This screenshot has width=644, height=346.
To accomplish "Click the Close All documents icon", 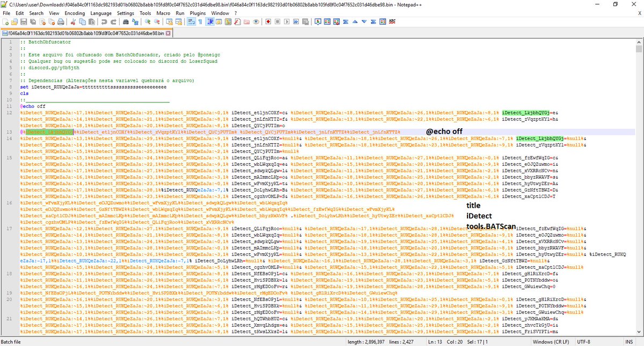I will [x=52, y=22].
